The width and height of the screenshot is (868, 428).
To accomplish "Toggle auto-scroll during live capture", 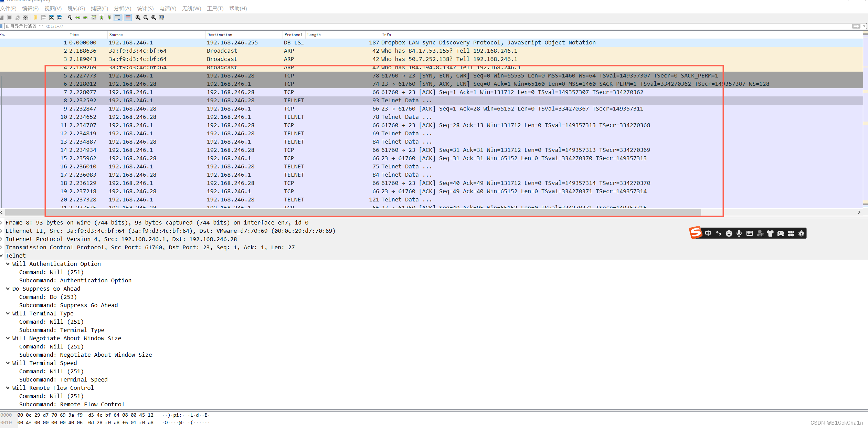I will click(x=118, y=18).
